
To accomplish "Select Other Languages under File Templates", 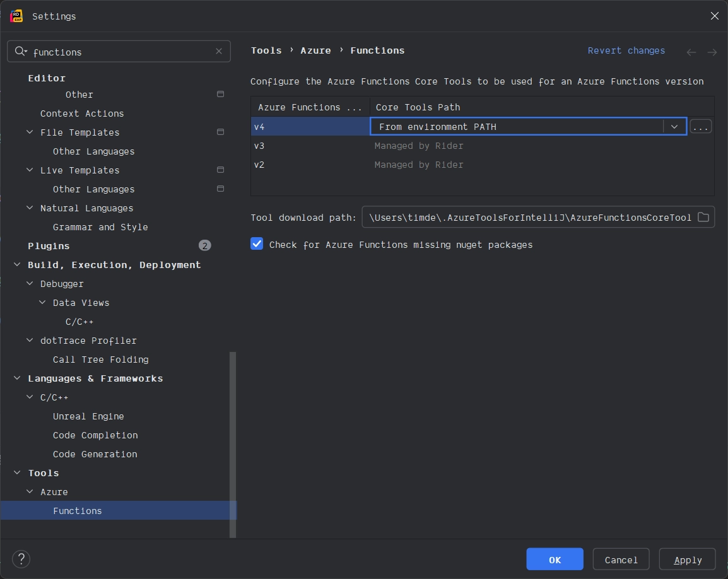I will pos(94,151).
